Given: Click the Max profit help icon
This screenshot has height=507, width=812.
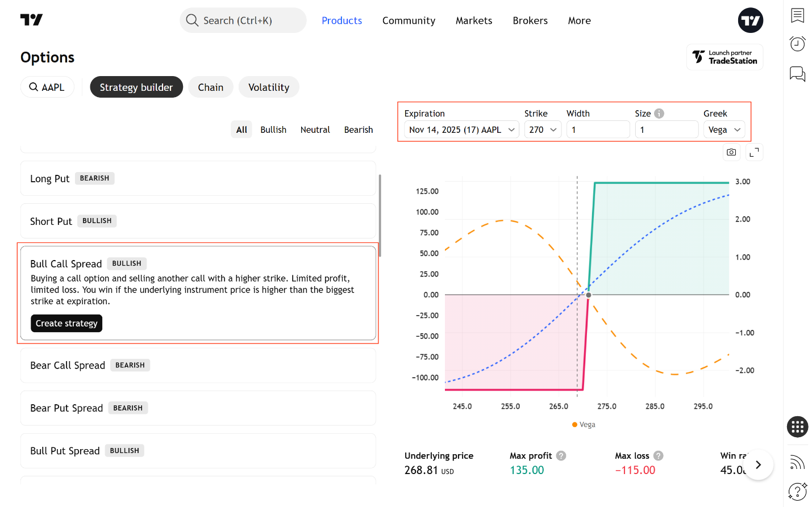Looking at the screenshot, I should click(x=561, y=455).
